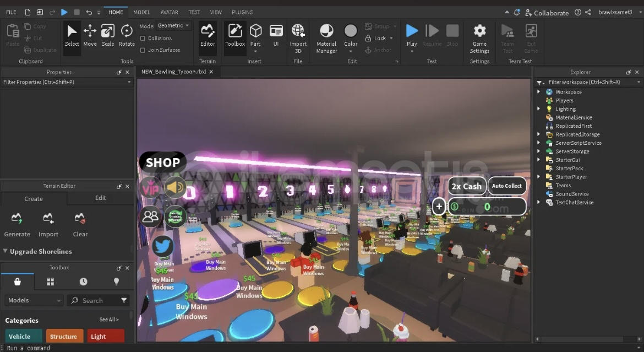This screenshot has height=352, width=644.
Task: Switch to Terrain Editor Edit tab
Action: coord(101,198)
